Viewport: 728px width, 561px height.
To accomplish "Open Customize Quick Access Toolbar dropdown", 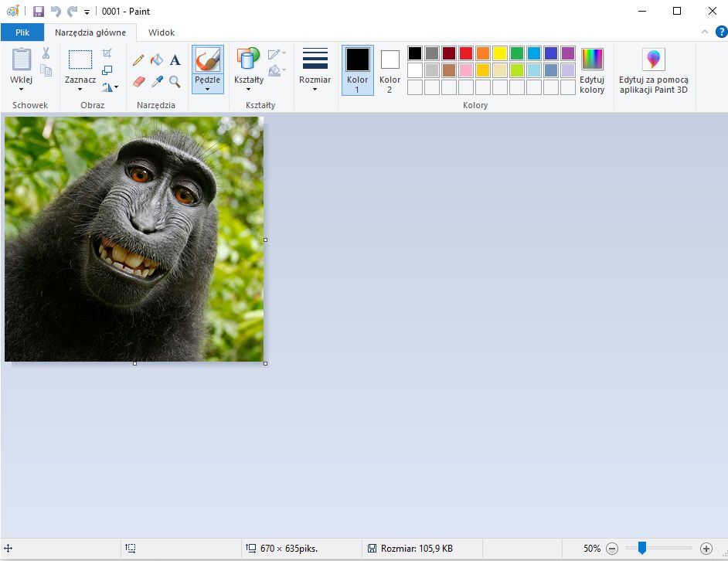I will pyautogui.click(x=87, y=12).
